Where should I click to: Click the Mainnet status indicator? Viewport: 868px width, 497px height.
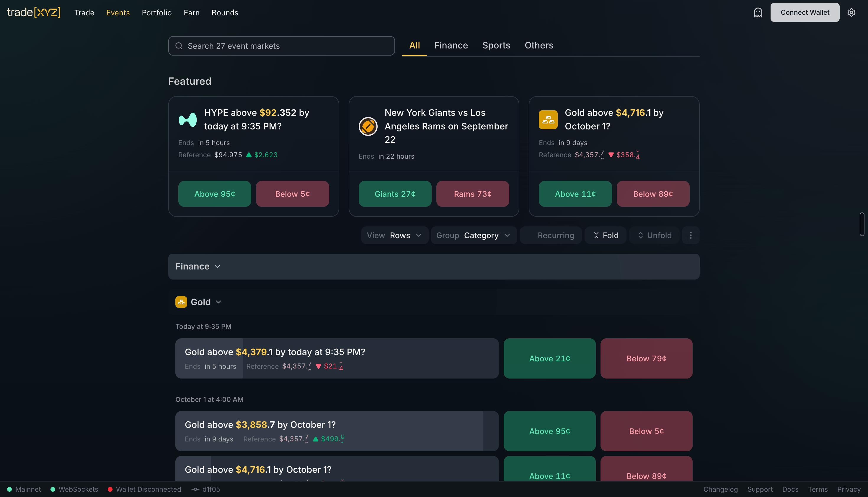click(x=24, y=489)
